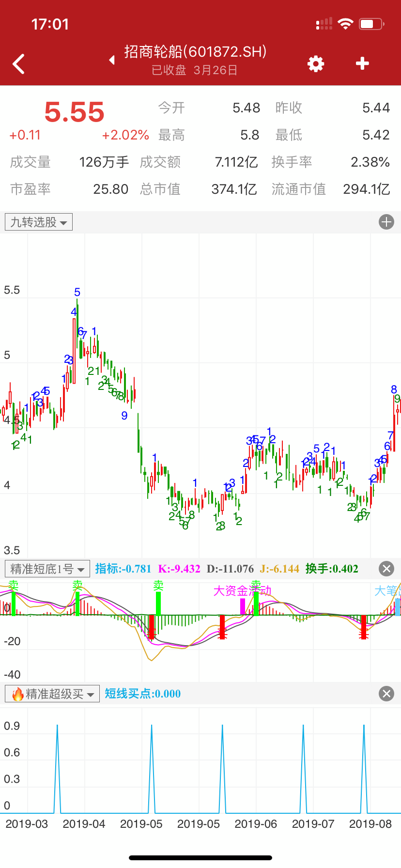401x868 pixels.
Task: Open the 精准超级买 indicator dropdown
Action: (x=52, y=694)
